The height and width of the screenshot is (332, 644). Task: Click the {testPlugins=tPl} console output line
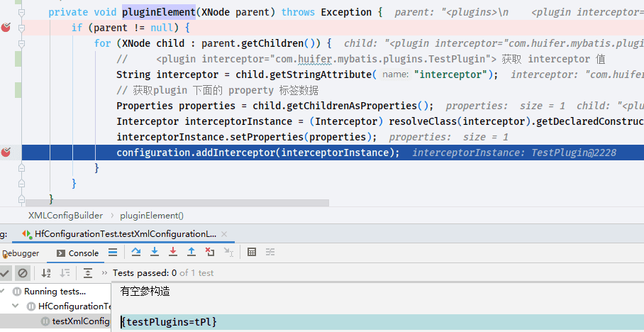(x=168, y=322)
